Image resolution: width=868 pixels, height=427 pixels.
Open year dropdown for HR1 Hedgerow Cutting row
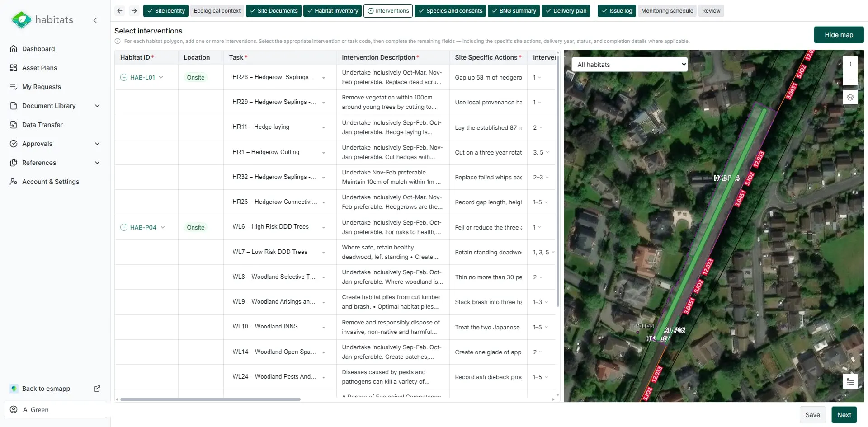(547, 153)
